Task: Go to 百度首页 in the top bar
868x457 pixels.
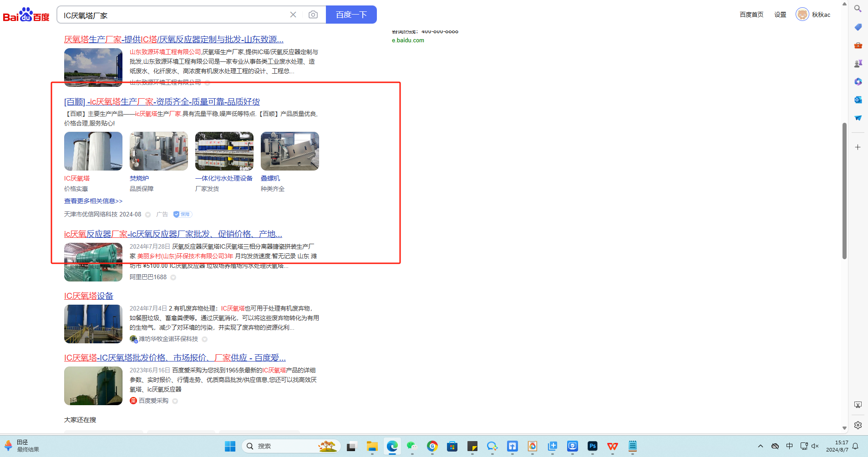Action: click(x=751, y=15)
